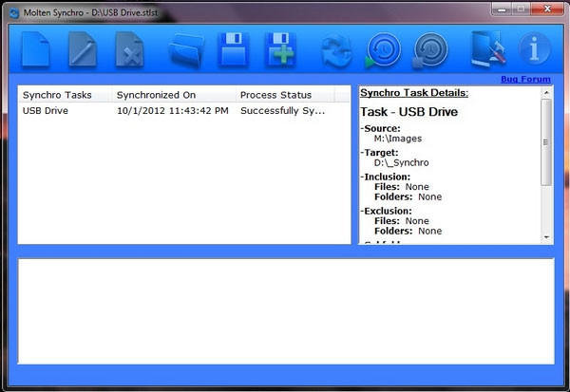Minimize the Molten Synchro window
570x392 pixels.
502,9
